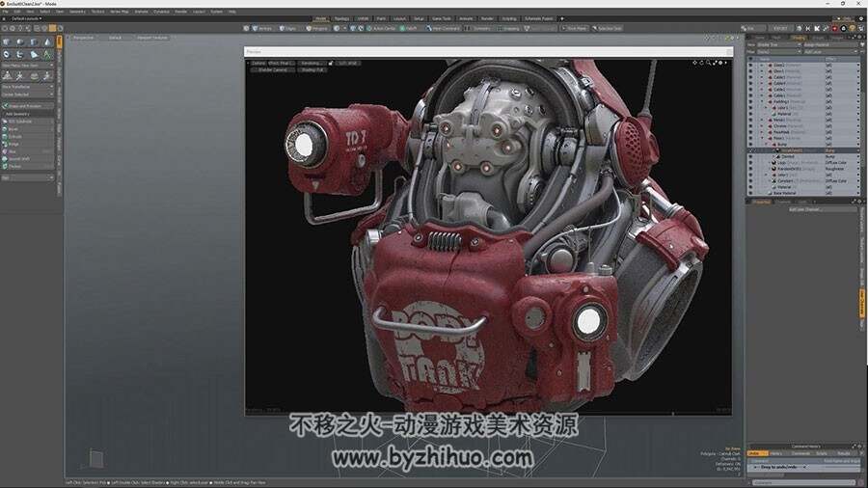
Task: Open the Work Transform dropdown
Action: 28,87
